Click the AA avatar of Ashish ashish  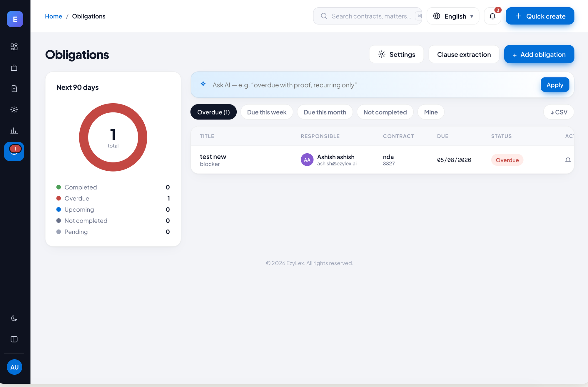[307, 160]
